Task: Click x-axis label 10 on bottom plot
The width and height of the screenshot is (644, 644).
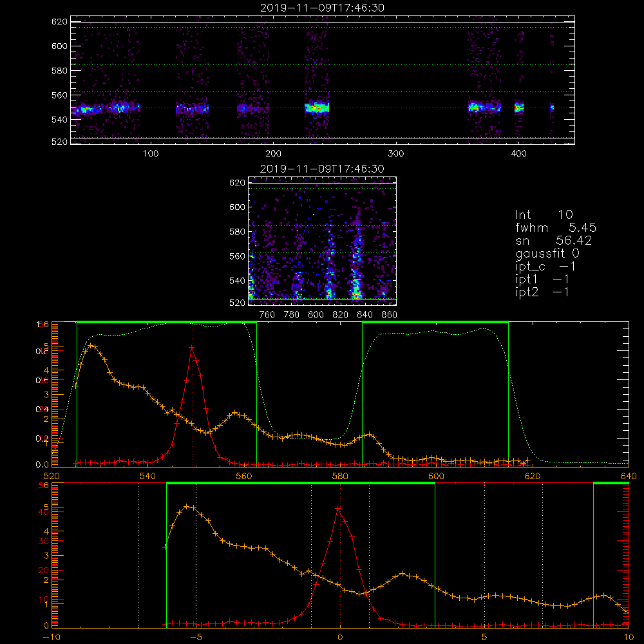Action: pyautogui.click(x=629, y=638)
